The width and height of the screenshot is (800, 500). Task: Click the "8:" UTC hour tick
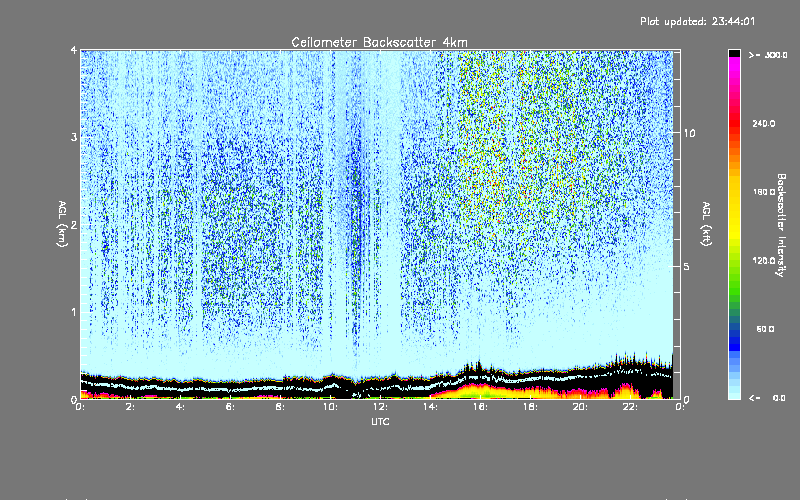click(x=280, y=407)
